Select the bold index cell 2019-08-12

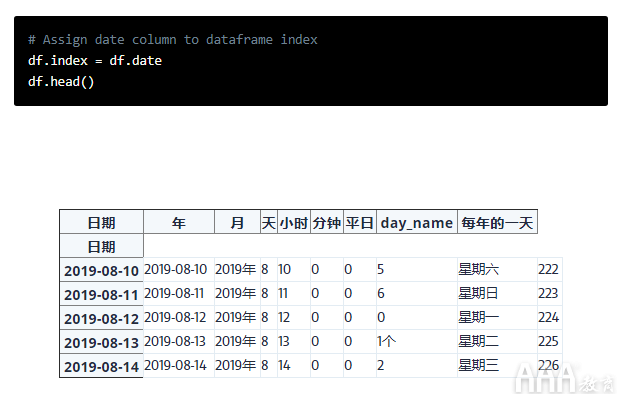101,318
